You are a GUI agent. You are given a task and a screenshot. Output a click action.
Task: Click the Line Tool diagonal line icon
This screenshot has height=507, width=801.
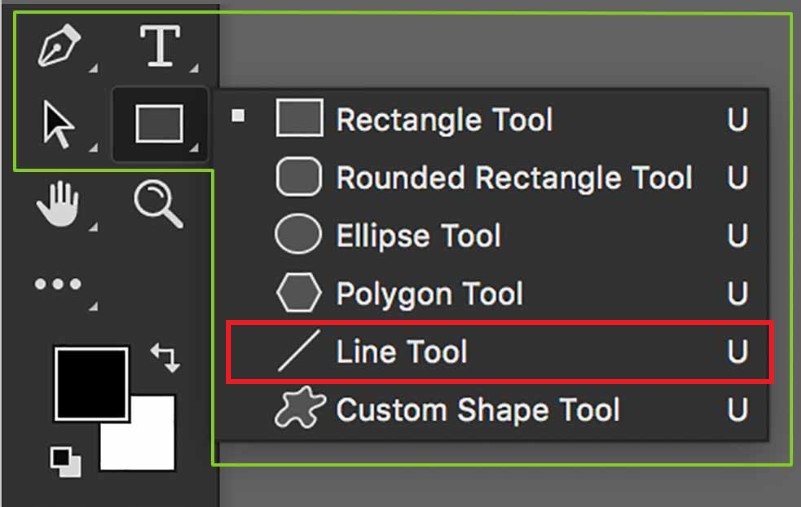(x=298, y=352)
